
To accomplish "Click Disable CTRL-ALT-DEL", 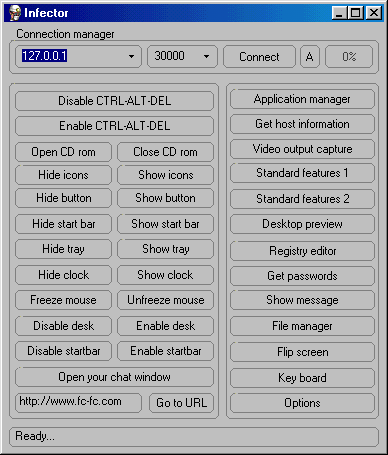I will coord(114,101).
